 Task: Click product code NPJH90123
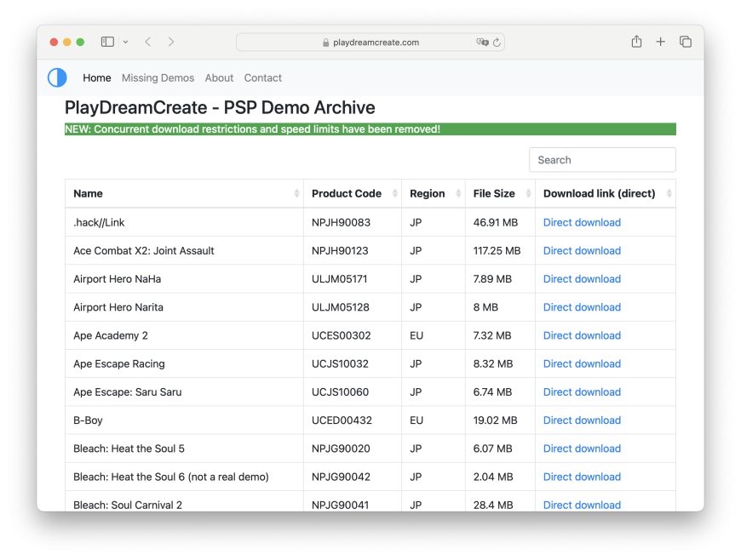coord(340,251)
